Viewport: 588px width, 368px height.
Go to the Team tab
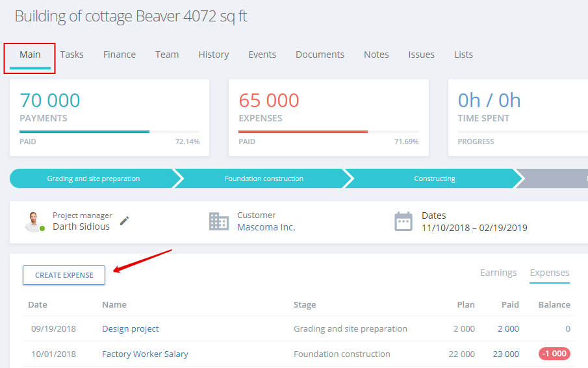coord(167,55)
